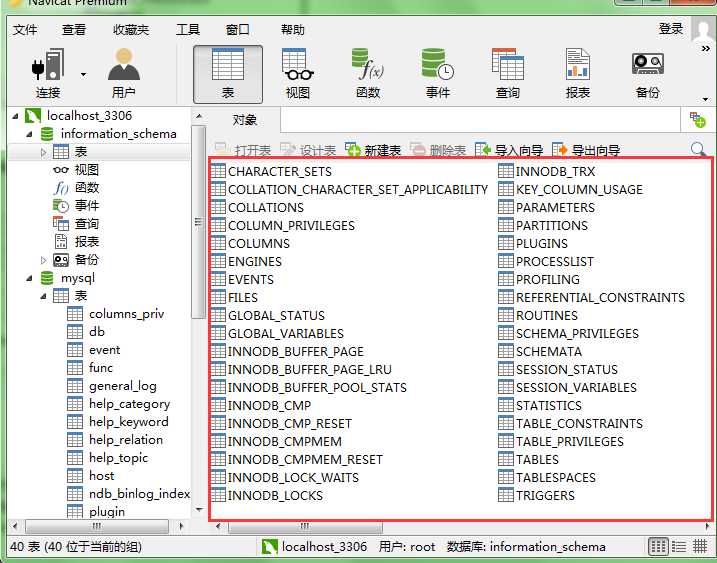Select TABLESPACES table in object list
The height and width of the screenshot is (563, 717).
click(x=547, y=477)
